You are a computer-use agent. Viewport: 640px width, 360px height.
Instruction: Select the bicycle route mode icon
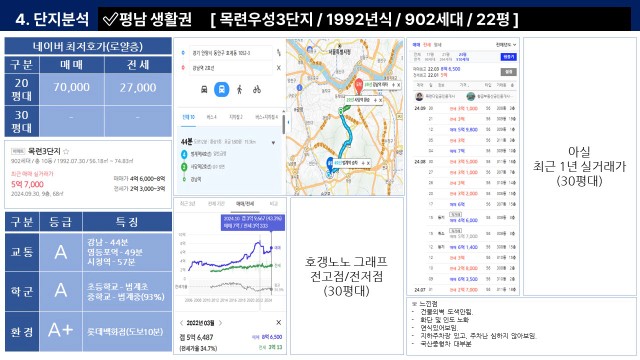[x=257, y=89]
